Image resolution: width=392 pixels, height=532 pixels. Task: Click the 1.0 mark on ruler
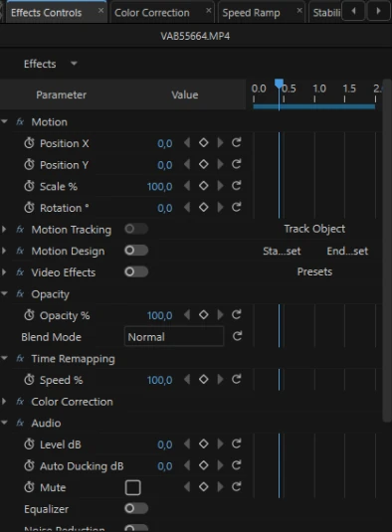click(319, 89)
